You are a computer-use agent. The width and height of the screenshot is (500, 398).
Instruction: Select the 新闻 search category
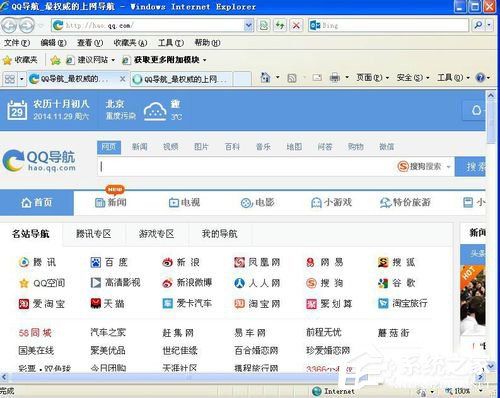point(139,147)
